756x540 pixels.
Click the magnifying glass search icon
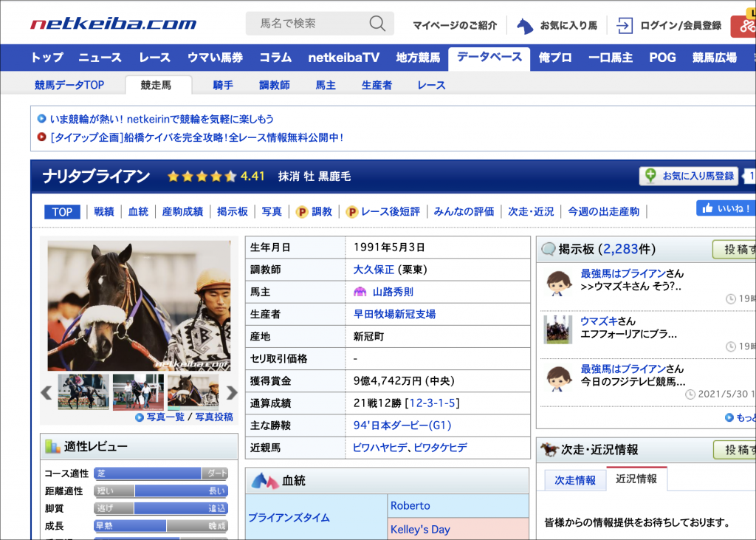pyautogui.click(x=377, y=24)
